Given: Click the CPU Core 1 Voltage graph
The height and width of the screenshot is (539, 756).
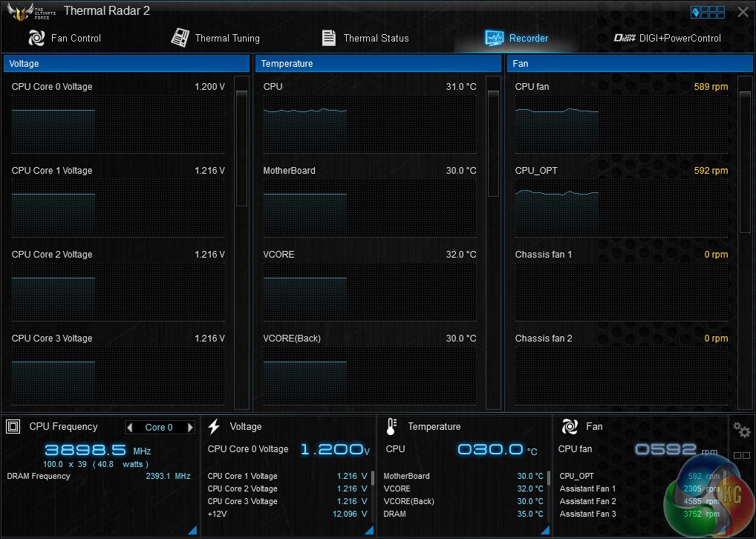Looking at the screenshot, I should (x=118, y=208).
